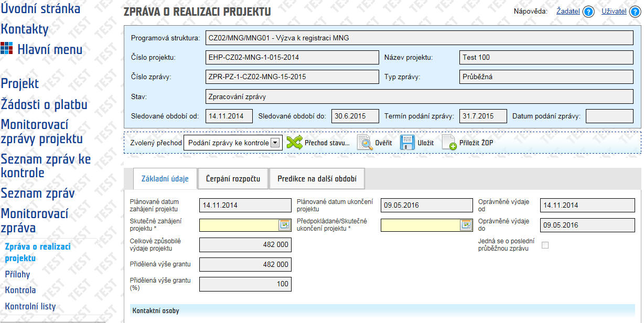Click the Uživatel help link
Screen dimensions: 644x323
click(x=614, y=11)
